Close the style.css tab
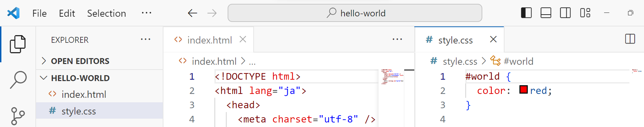 click(x=493, y=39)
